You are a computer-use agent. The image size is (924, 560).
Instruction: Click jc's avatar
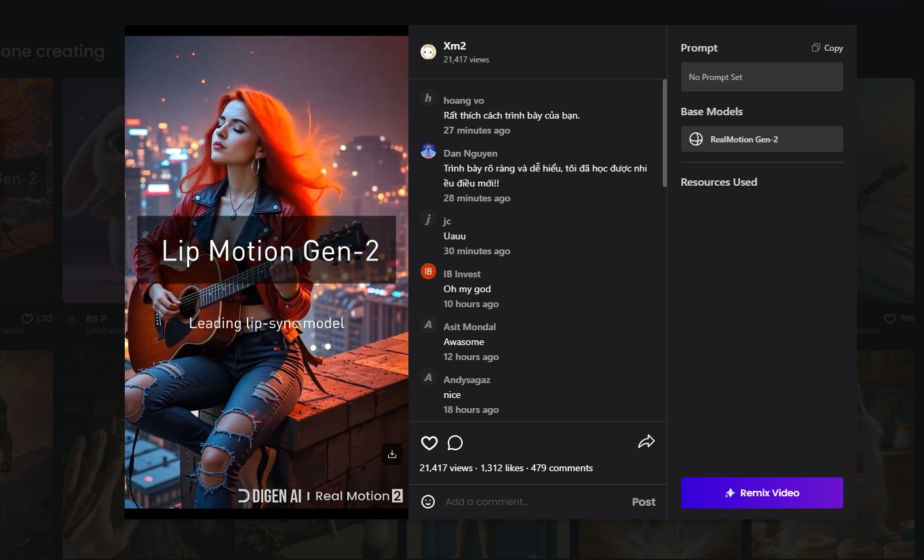click(428, 219)
